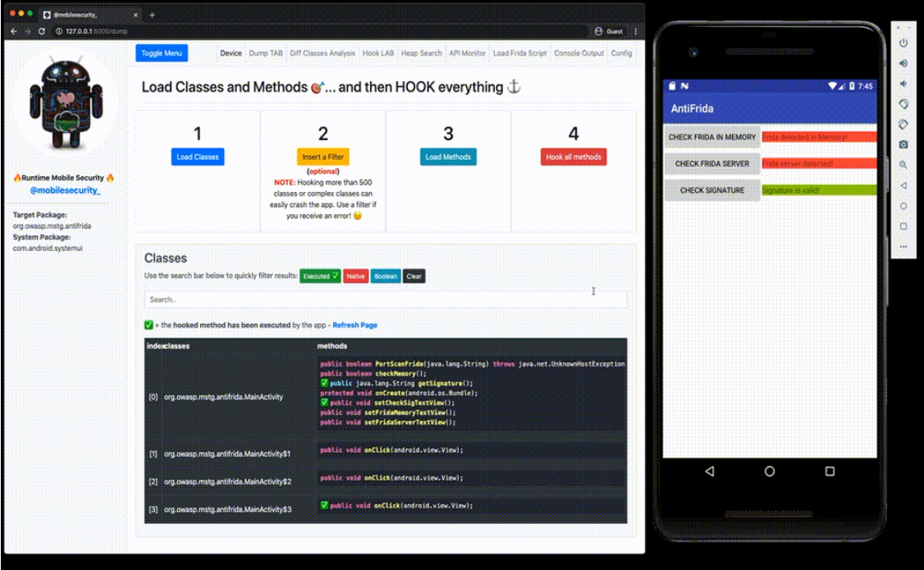This screenshot has width=924, height=570.
Task: Click the classes Search input field
Action: (x=386, y=299)
